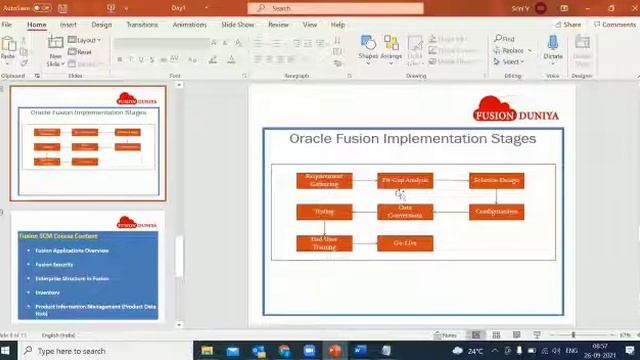Pick the font color swatch
Viewport: 640px width, 360px height.
pyautogui.click(x=231, y=60)
